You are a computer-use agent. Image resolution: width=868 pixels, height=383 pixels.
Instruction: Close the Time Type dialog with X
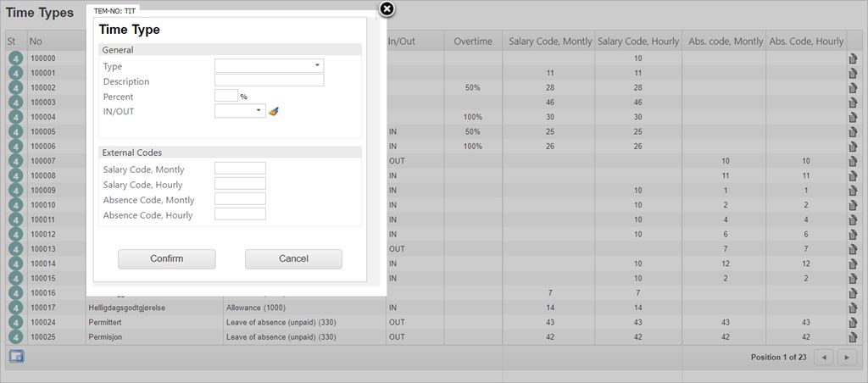(387, 9)
